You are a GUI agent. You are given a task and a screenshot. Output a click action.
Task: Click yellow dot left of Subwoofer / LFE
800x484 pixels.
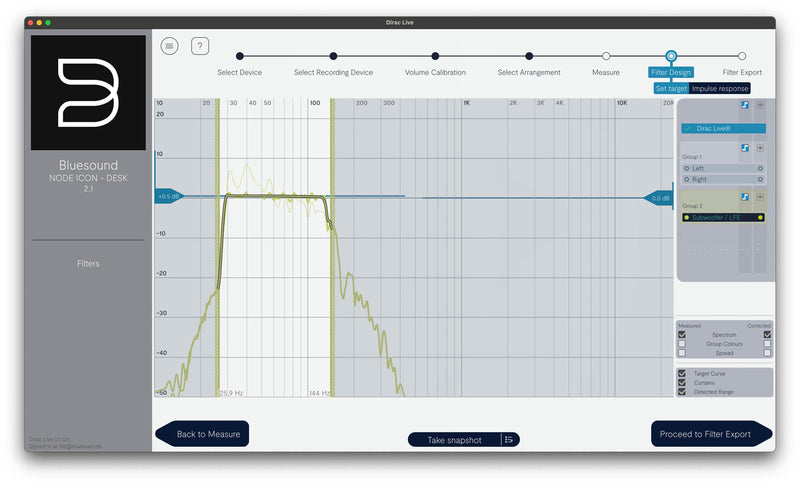click(x=687, y=218)
